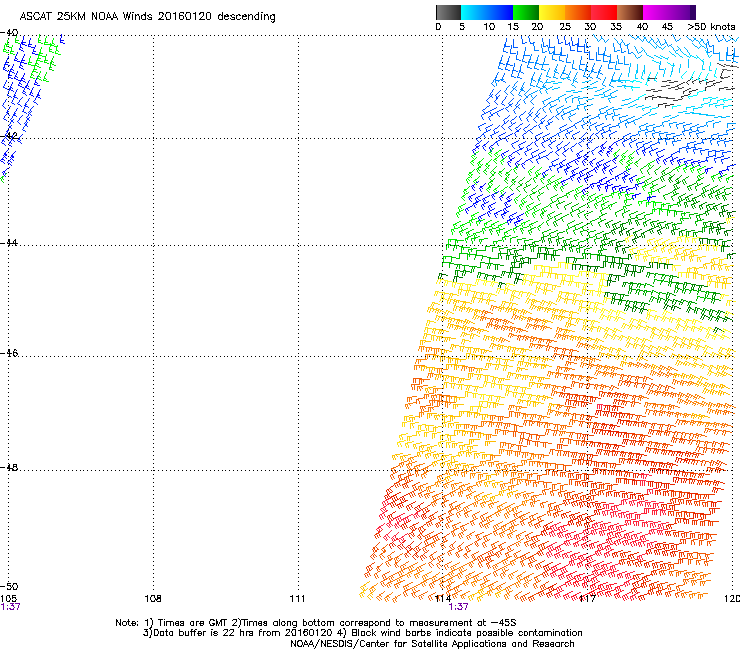Select the green 15-20 knots legend segment
The width and height of the screenshot is (740, 650).
tap(526, 12)
